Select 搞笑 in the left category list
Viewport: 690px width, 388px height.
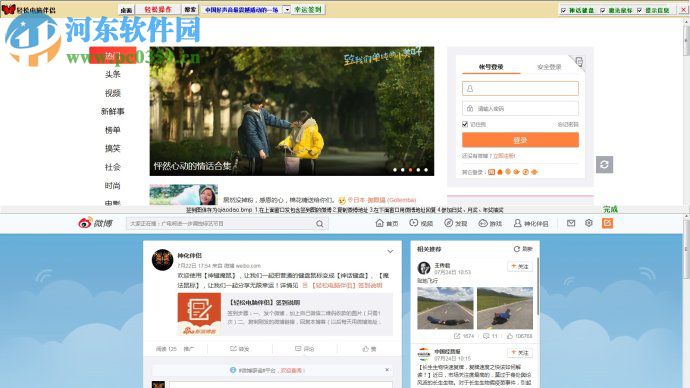point(113,148)
